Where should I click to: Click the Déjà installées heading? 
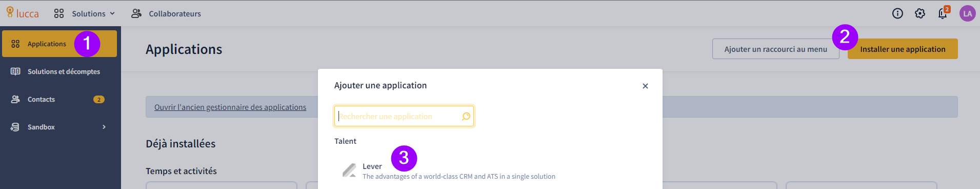tap(181, 143)
